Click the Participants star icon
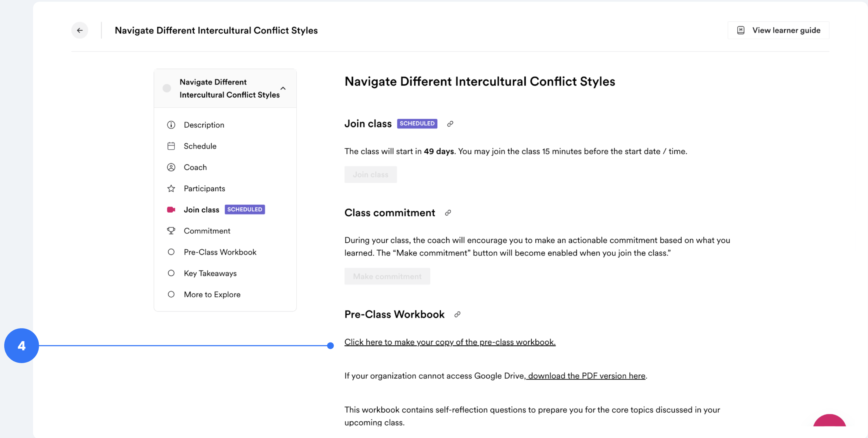This screenshot has width=868, height=438. click(171, 189)
